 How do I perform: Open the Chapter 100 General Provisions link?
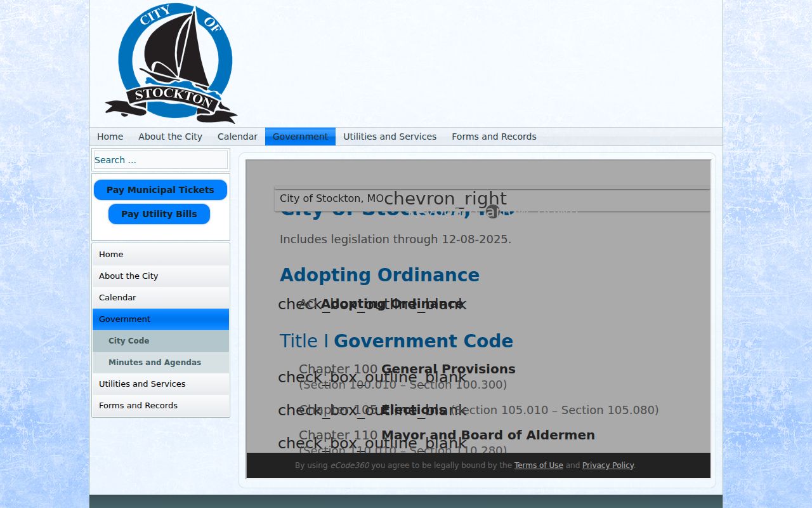tap(407, 369)
